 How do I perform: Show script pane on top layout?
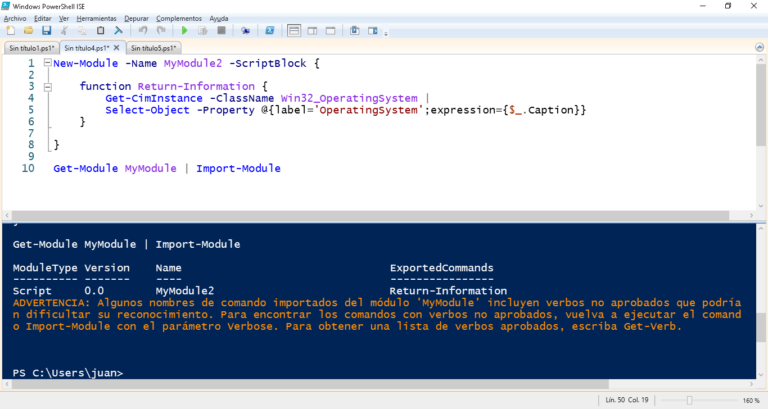(x=295, y=31)
